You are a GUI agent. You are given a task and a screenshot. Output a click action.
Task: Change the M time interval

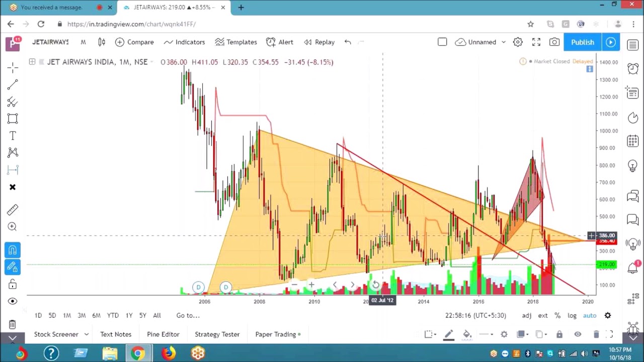click(83, 42)
